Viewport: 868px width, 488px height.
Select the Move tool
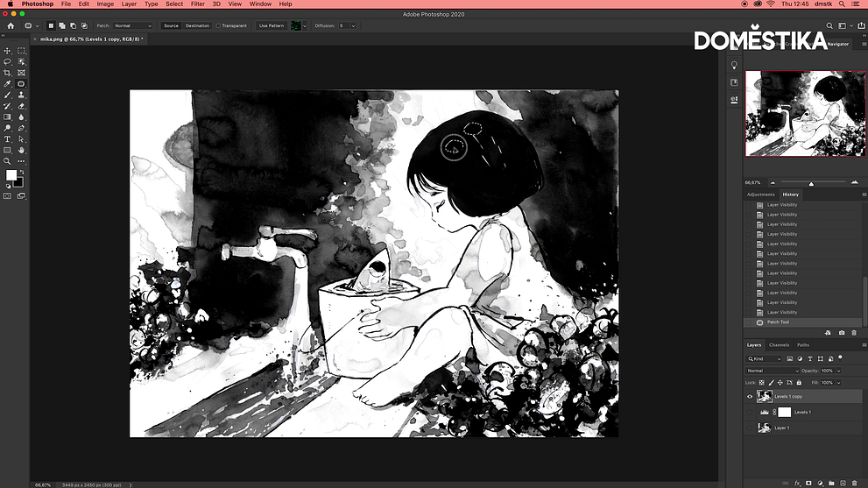(x=8, y=51)
